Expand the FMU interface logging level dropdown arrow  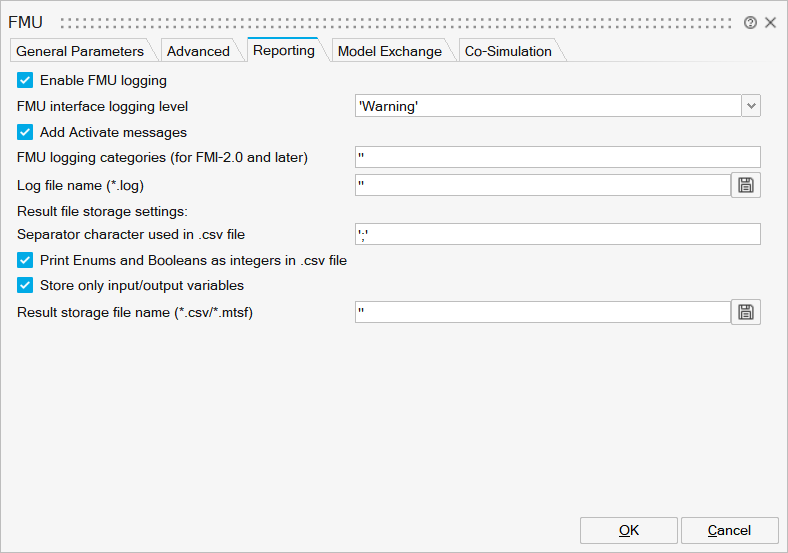coord(751,106)
